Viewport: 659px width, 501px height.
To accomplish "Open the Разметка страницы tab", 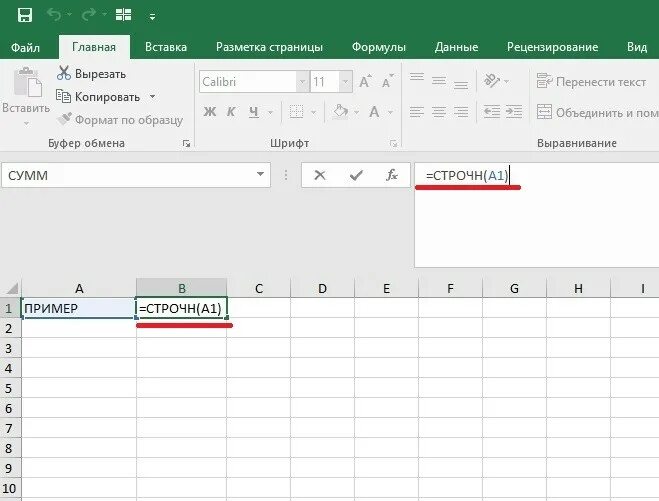I will tap(269, 47).
